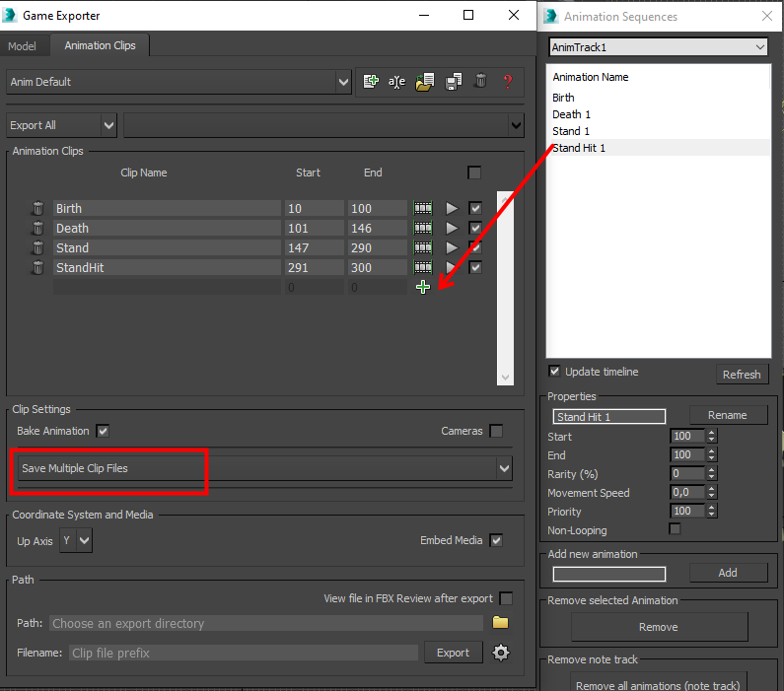The height and width of the screenshot is (691, 784).
Task: Click the Refresh button
Action: (x=742, y=375)
